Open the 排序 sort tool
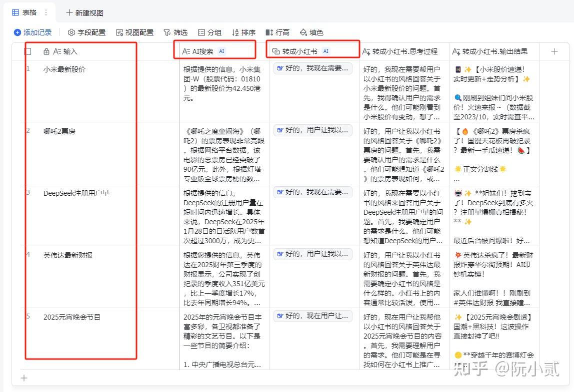The height and width of the screenshot is (392, 574). pyautogui.click(x=244, y=32)
